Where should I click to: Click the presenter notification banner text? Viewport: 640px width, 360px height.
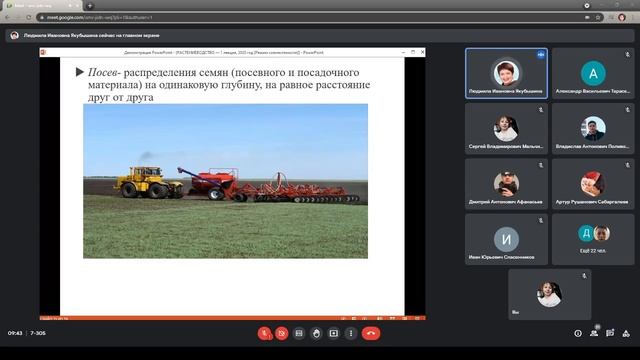click(91, 36)
